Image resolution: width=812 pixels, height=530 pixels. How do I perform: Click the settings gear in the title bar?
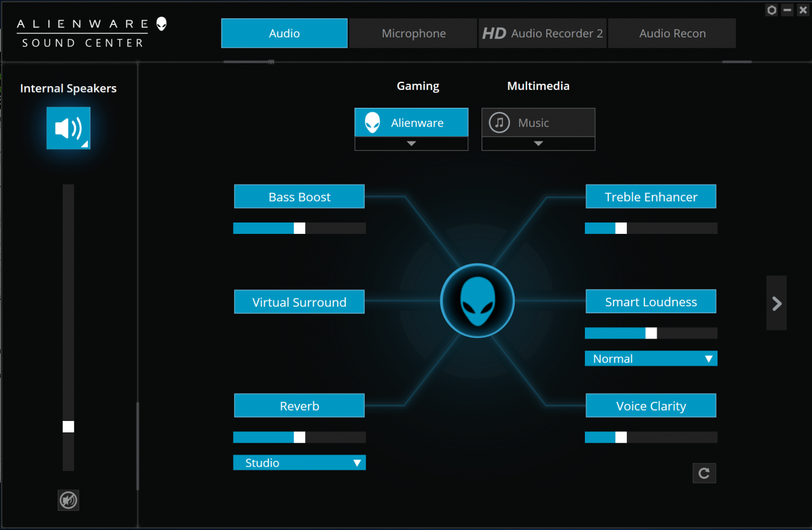click(x=771, y=10)
